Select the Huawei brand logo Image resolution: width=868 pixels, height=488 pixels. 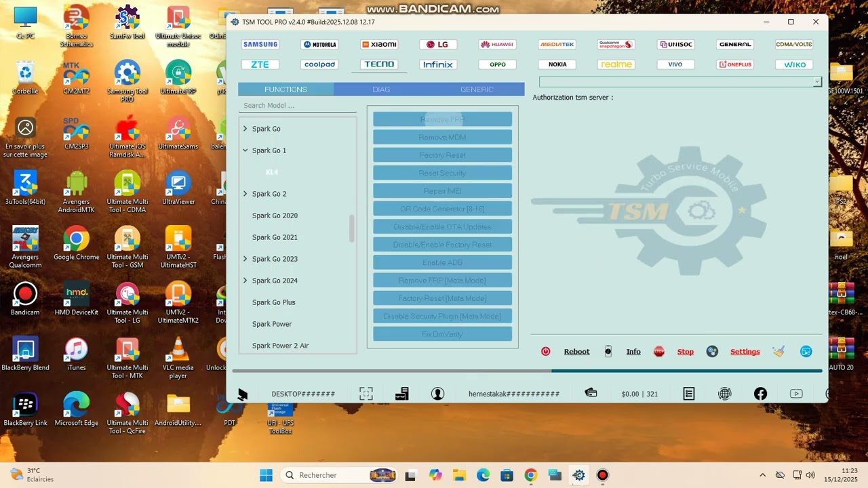[498, 45]
